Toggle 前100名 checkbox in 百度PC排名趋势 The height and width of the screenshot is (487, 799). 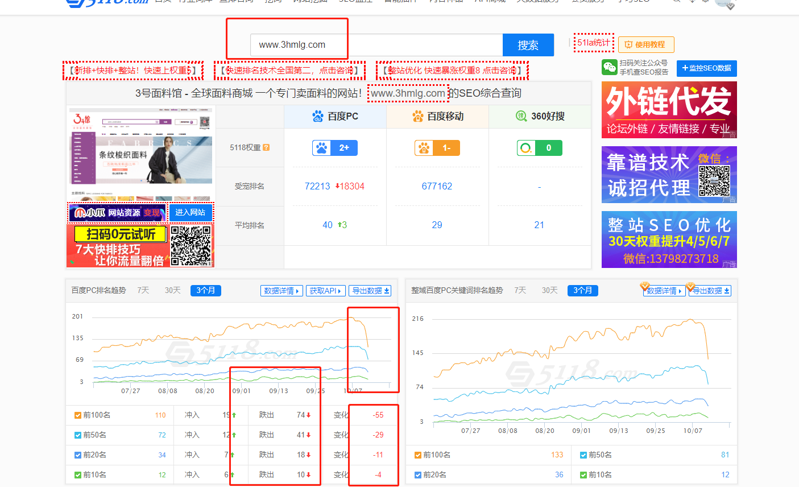[77, 415]
